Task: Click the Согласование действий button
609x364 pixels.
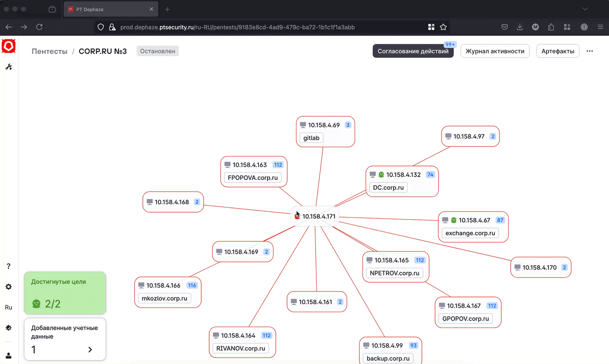Action: pyautogui.click(x=413, y=51)
